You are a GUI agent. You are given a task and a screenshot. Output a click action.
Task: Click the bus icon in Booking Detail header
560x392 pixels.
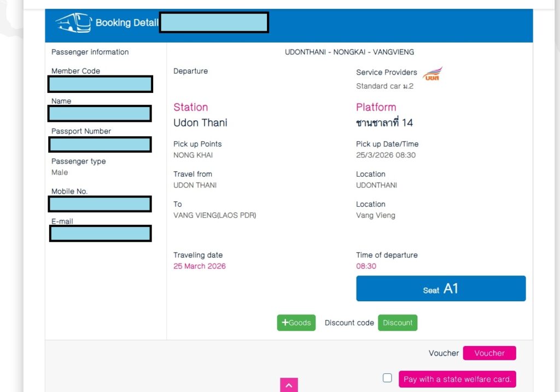tap(73, 23)
